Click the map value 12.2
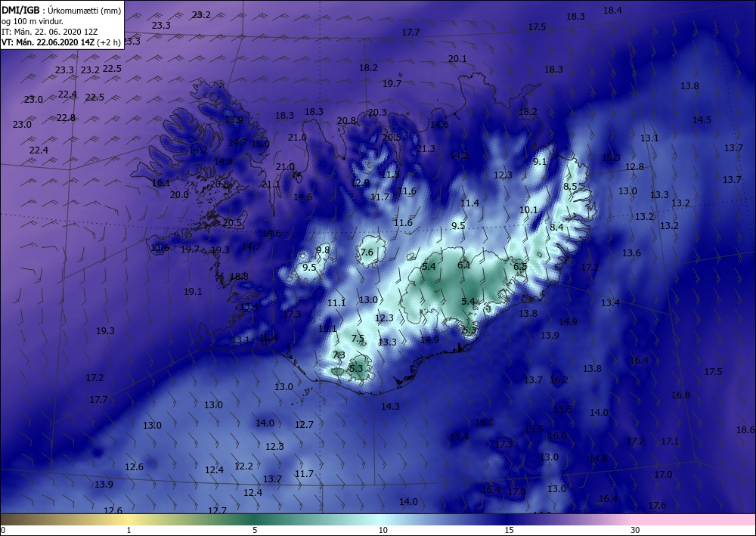 coord(243,466)
